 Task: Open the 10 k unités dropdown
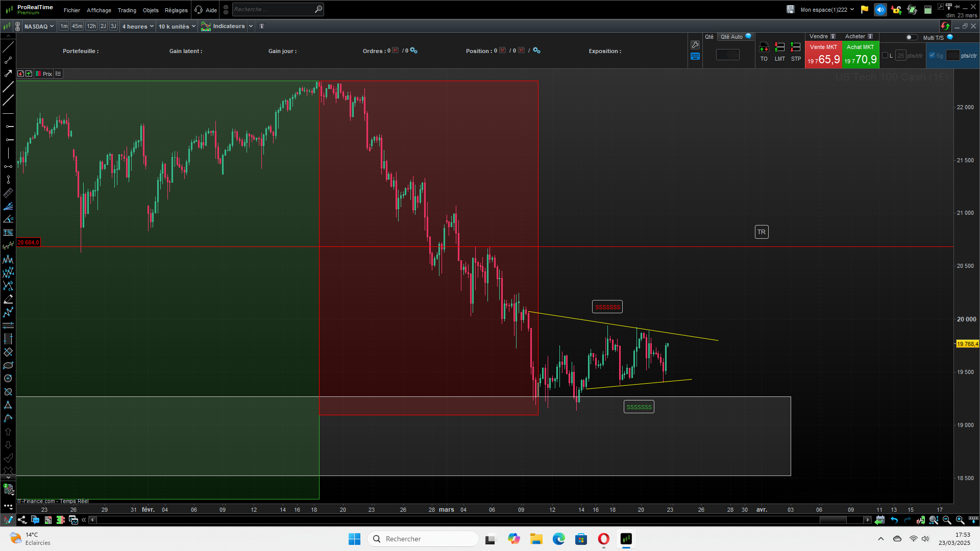177,26
